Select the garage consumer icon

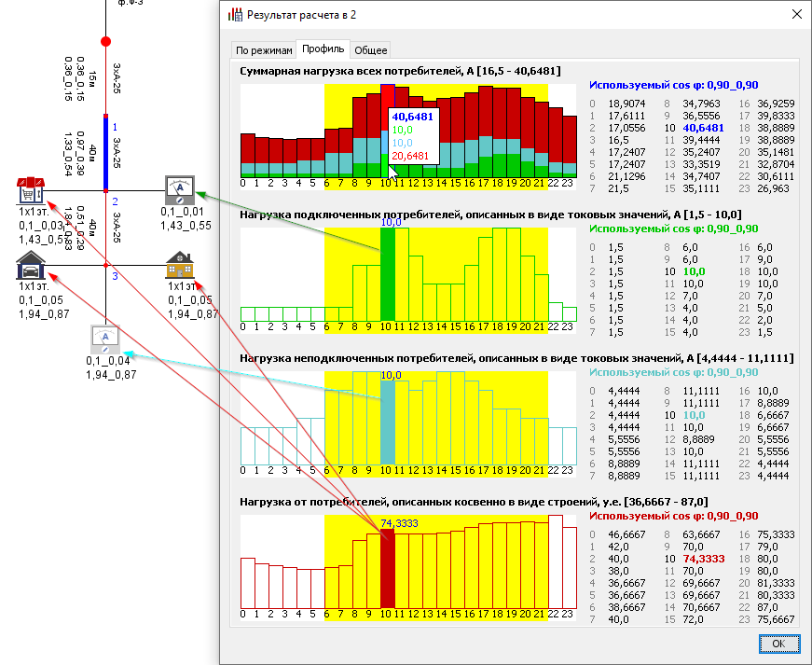(x=31, y=265)
